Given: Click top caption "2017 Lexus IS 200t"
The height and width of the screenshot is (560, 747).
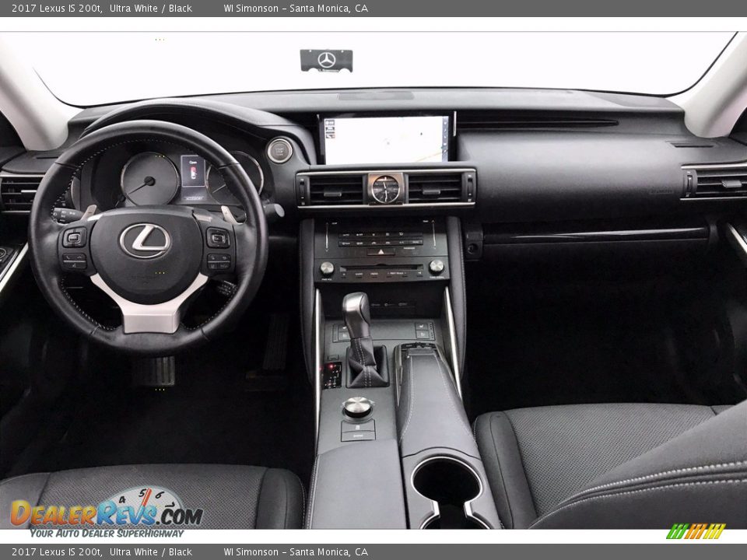Looking at the screenshot, I should (x=57, y=8).
